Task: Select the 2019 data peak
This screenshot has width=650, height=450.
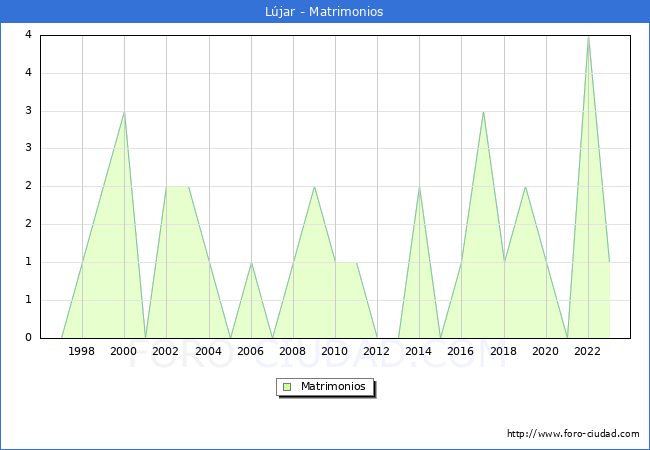Action: click(x=525, y=187)
